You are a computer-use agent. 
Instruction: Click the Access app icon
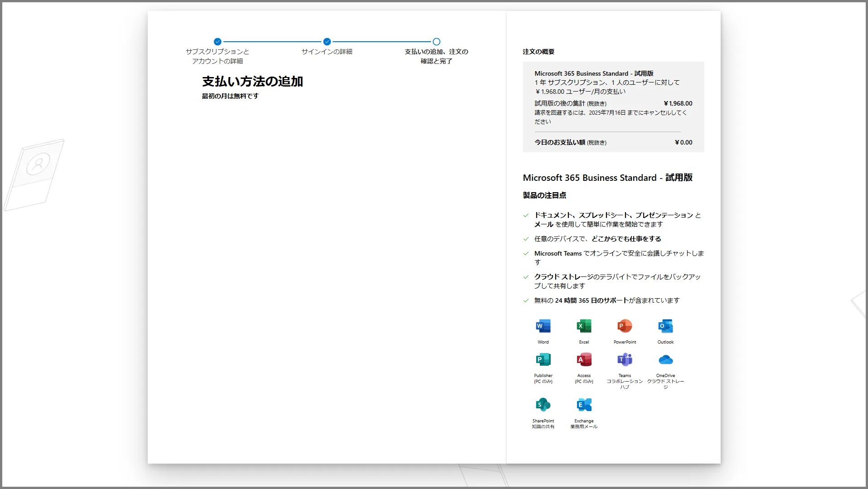point(584,359)
